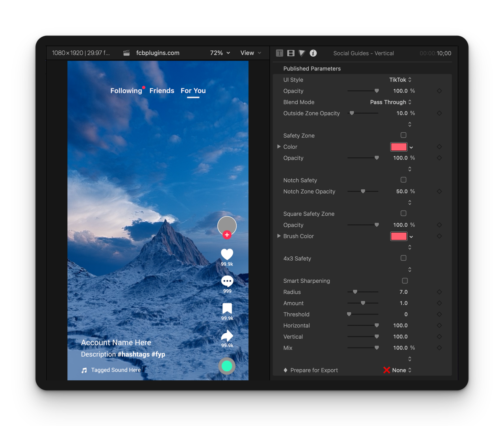Open the Generator inspector triangle icon
The image size is (504, 426).
click(x=302, y=53)
